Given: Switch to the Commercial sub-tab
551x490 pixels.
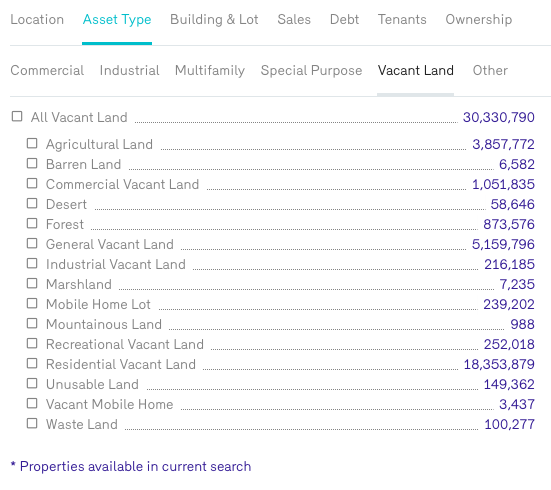Looking at the screenshot, I should pyautogui.click(x=47, y=71).
